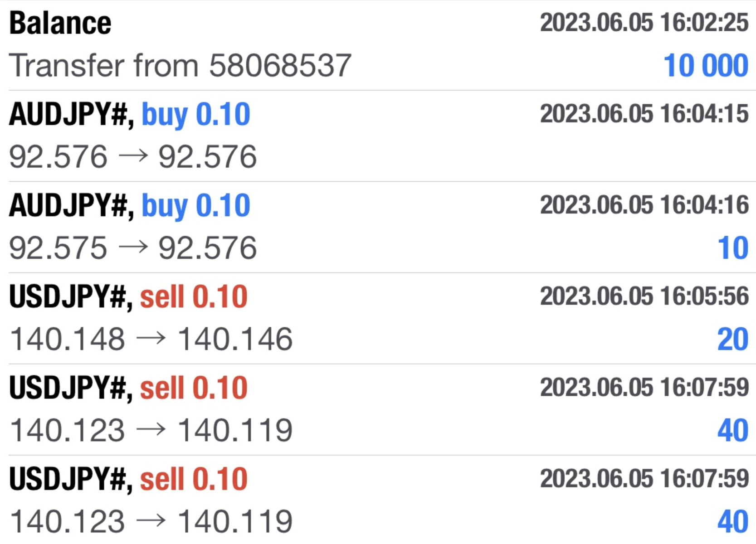Click the 2023.06.05 16:05:56 timestamp
This screenshot has height=544, width=756.
644,296
